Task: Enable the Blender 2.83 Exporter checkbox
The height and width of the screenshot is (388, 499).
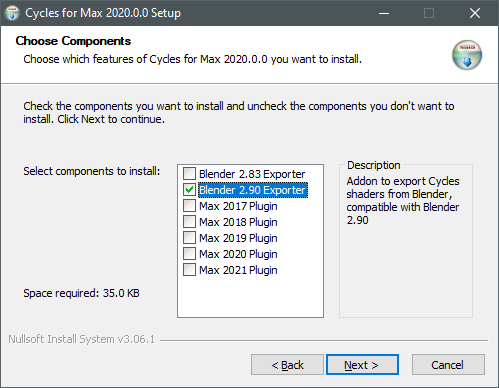Action: (x=189, y=174)
